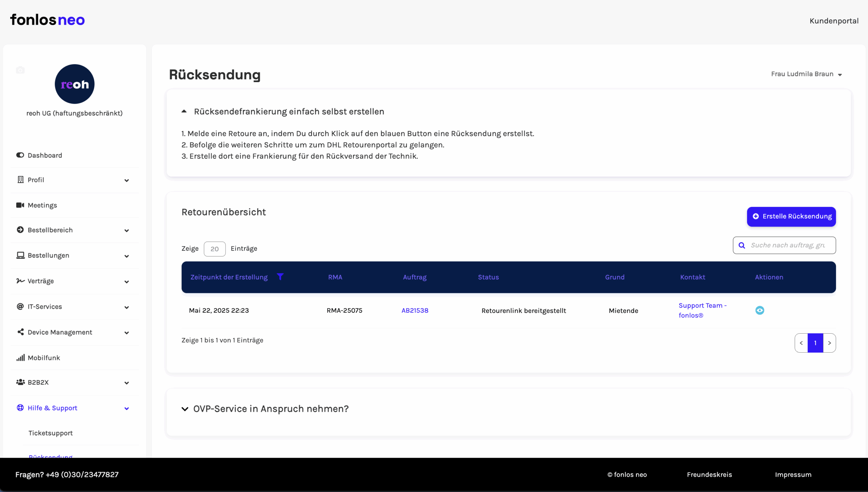Click the Bestellungen laptop icon
The height and width of the screenshot is (492, 868).
point(20,255)
